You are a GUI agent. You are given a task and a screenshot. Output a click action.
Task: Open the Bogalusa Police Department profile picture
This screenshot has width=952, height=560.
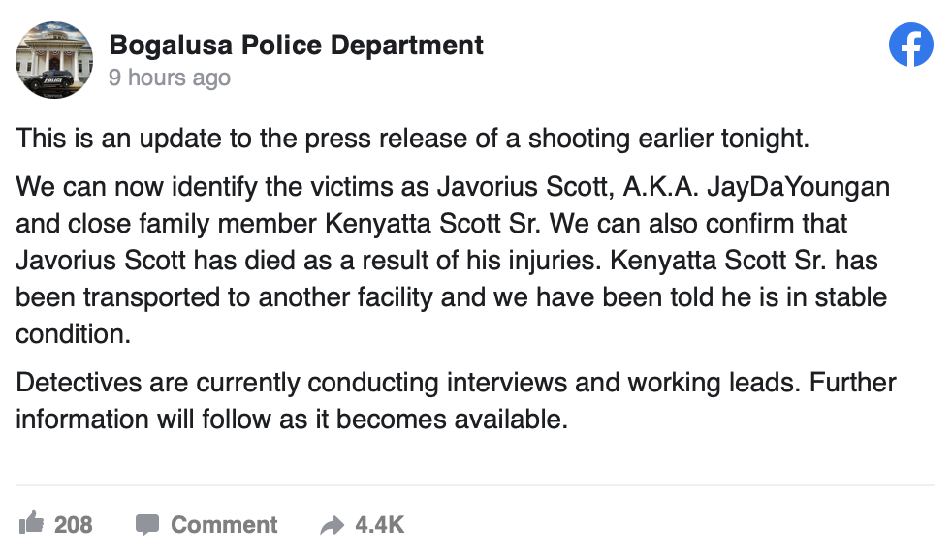[54, 59]
